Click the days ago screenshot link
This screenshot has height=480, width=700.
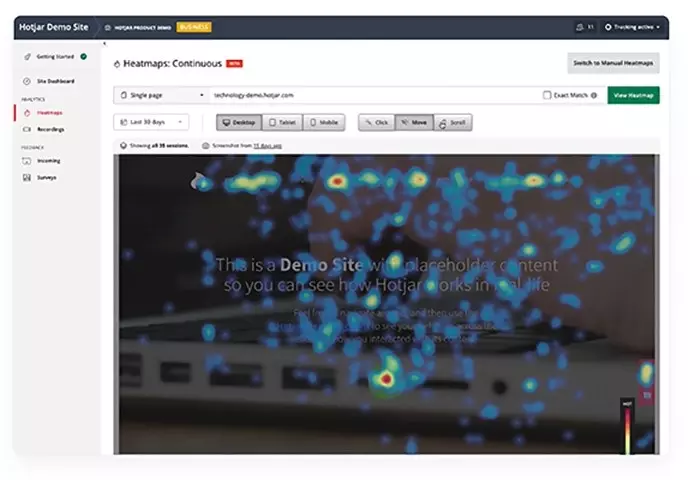click(x=267, y=146)
